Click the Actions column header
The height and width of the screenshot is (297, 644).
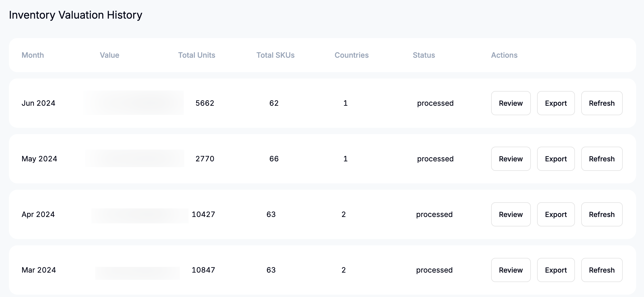[x=504, y=55]
